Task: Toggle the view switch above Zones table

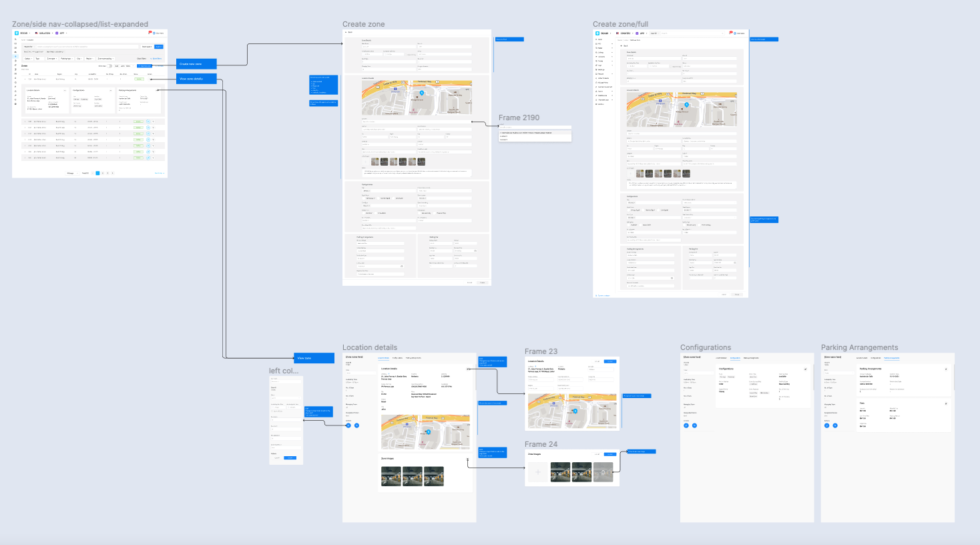Action: (x=110, y=66)
